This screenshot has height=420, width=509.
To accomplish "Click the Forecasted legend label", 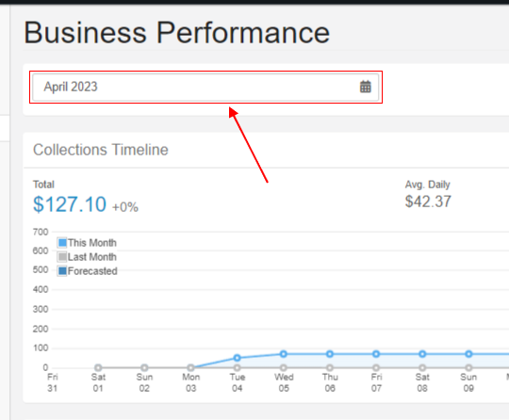I will tap(92, 271).
